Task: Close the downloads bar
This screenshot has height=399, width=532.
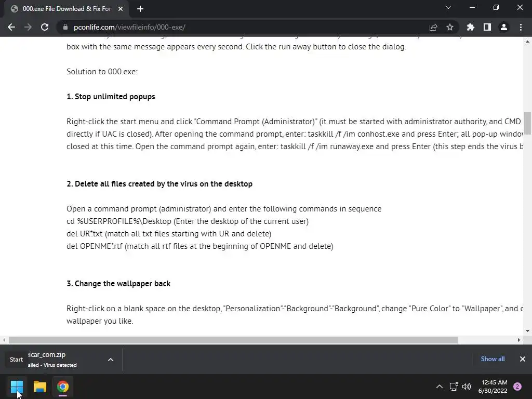Action: point(523,359)
